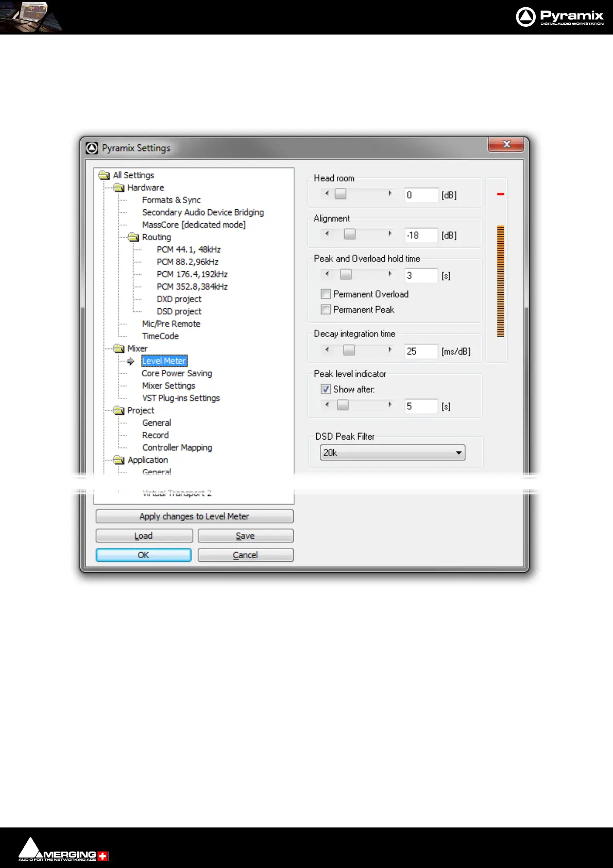Viewport: 613px width, 868px height.
Task: Click the Save button
Action: pyautogui.click(x=245, y=536)
